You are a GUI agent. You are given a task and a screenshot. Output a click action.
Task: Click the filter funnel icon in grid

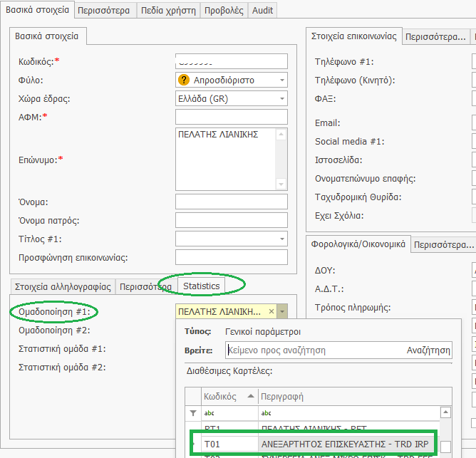pyautogui.click(x=193, y=413)
